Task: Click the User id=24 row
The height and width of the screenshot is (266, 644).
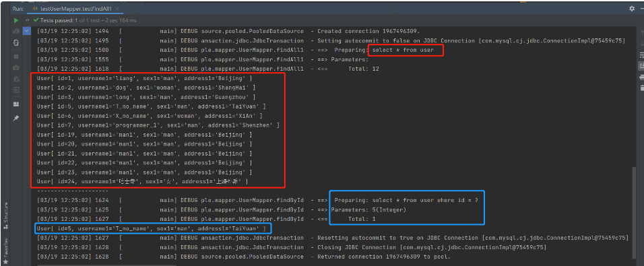Action: point(143,182)
